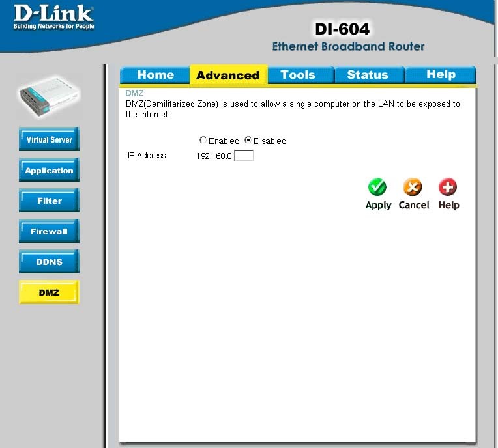Click the router device image
This screenshot has width=498, height=448.
50,96
